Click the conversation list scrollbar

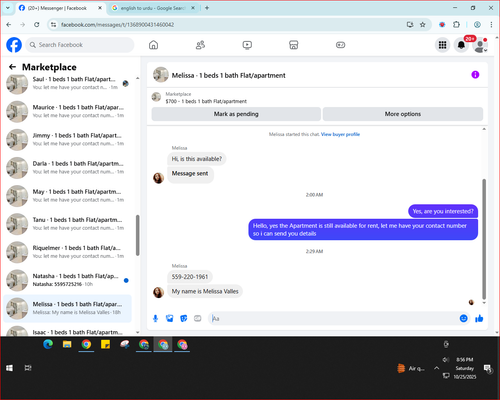(137, 235)
